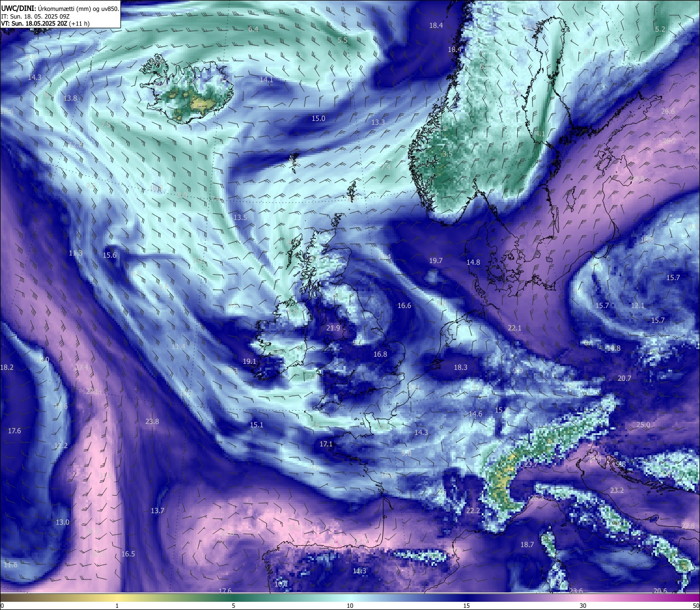The height and width of the screenshot is (610, 700).
Task: Click the '14.1' value east of Iceland
Action: click(x=266, y=80)
